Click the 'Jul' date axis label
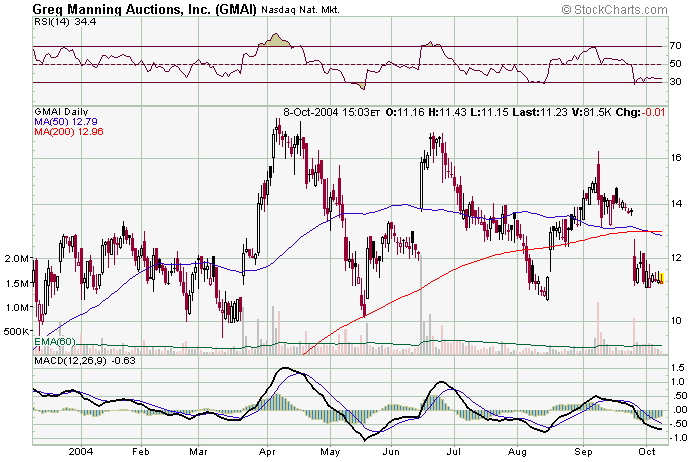 (454, 451)
